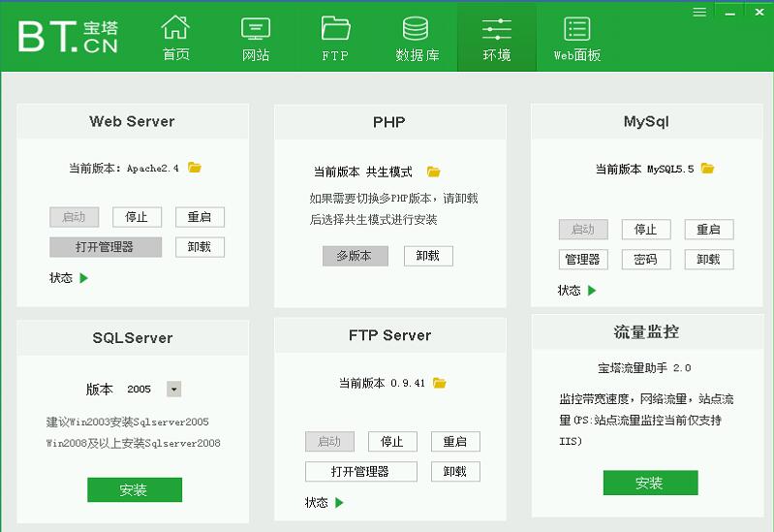Open the PHP folder icon beside 共生模式
The image size is (774, 532).
[433, 172]
